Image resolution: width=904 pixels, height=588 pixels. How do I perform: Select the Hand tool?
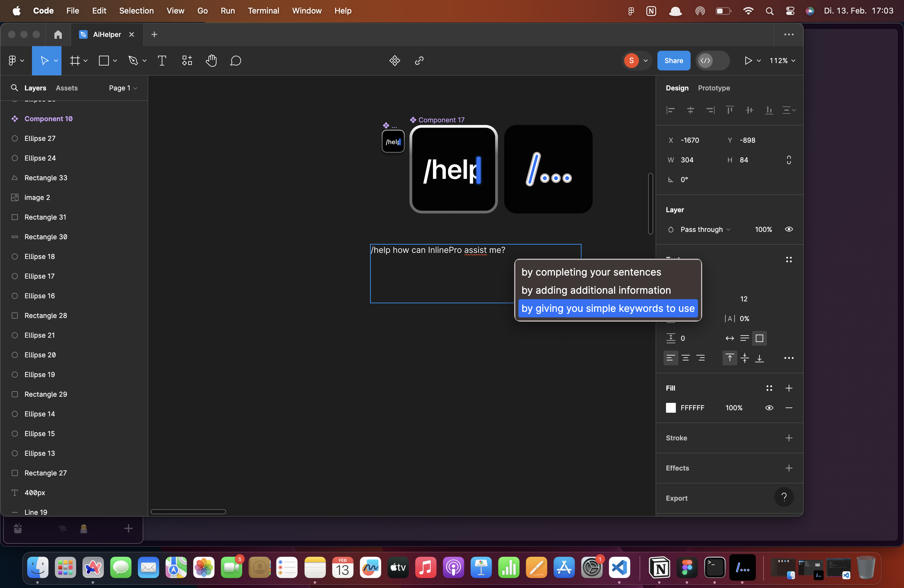211,60
